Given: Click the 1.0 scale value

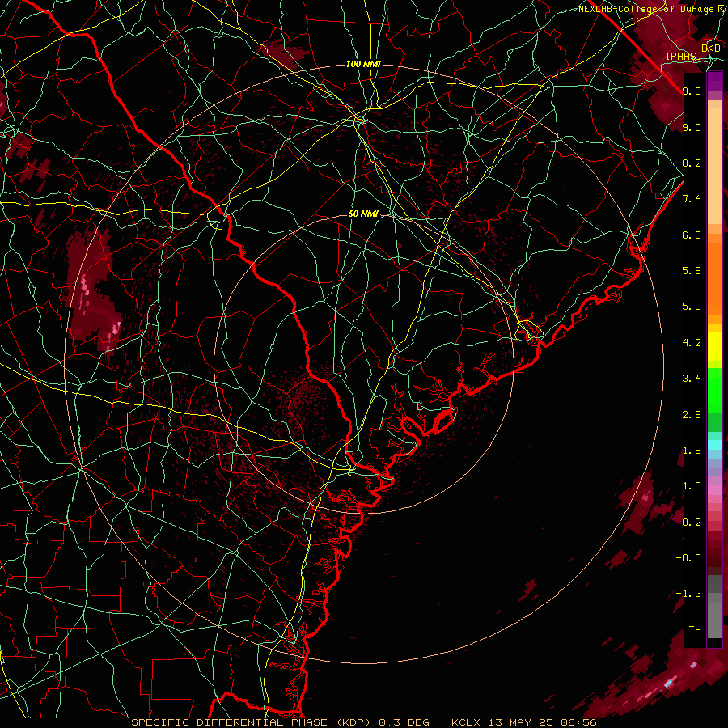Looking at the screenshot, I should coord(692,486).
